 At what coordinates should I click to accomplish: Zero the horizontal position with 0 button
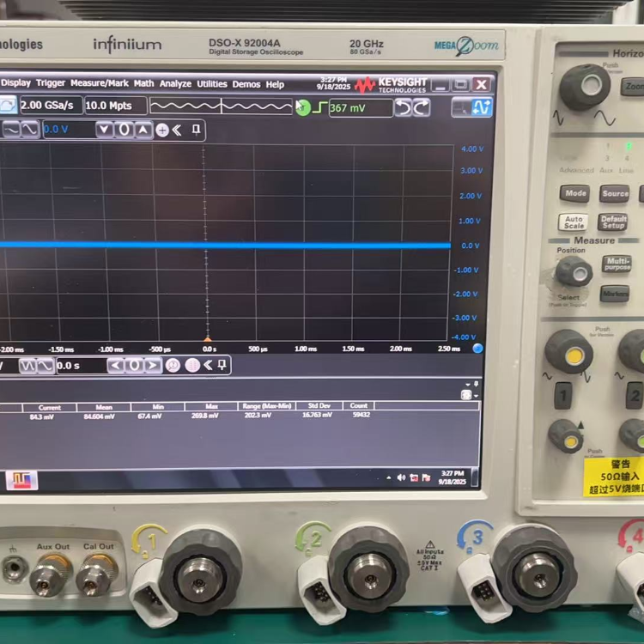(134, 365)
